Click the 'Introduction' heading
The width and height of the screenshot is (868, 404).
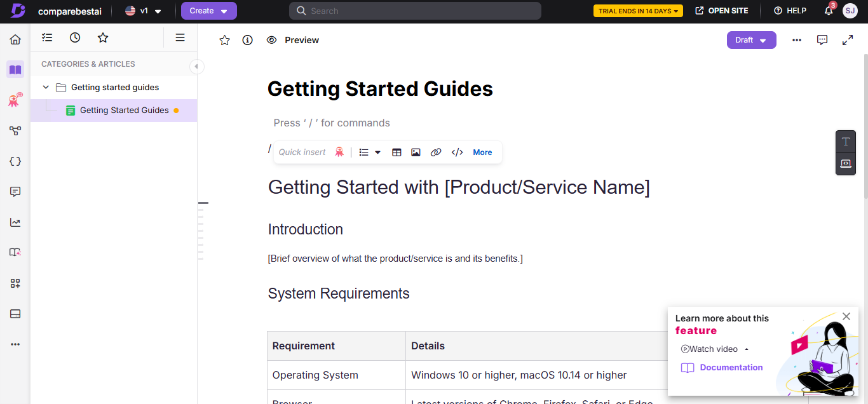pos(306,229)
